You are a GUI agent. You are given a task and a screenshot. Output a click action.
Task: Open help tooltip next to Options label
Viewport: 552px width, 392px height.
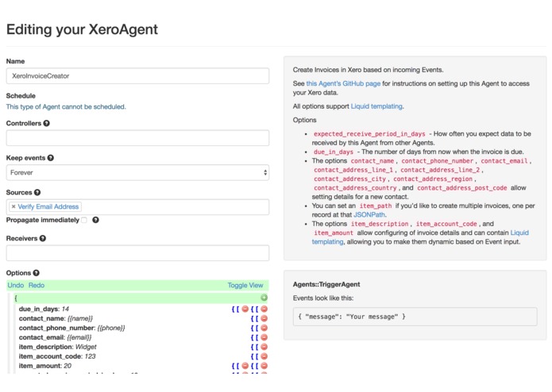coord(37,273)
